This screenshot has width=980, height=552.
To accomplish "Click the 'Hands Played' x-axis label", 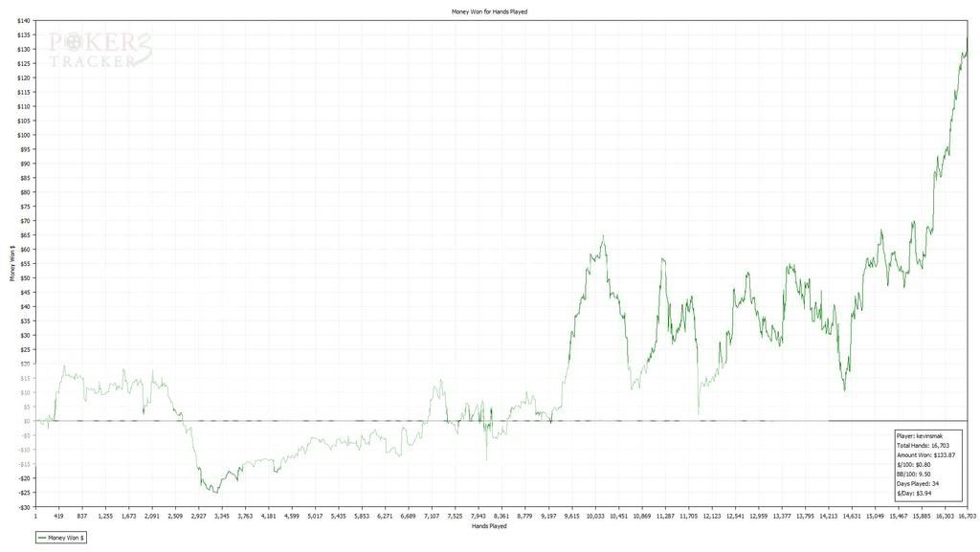I will coord(489,525).
